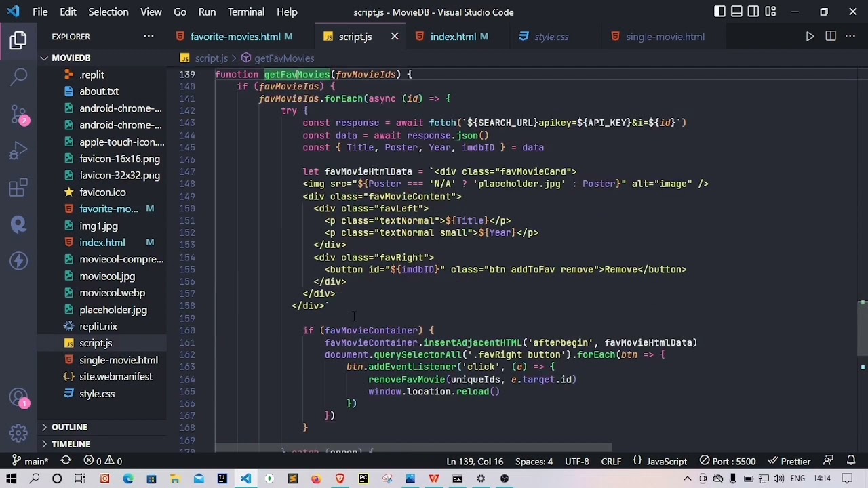Open replit.nix in the explorer
Screen dimensions: 868x488
pos(98,327)
